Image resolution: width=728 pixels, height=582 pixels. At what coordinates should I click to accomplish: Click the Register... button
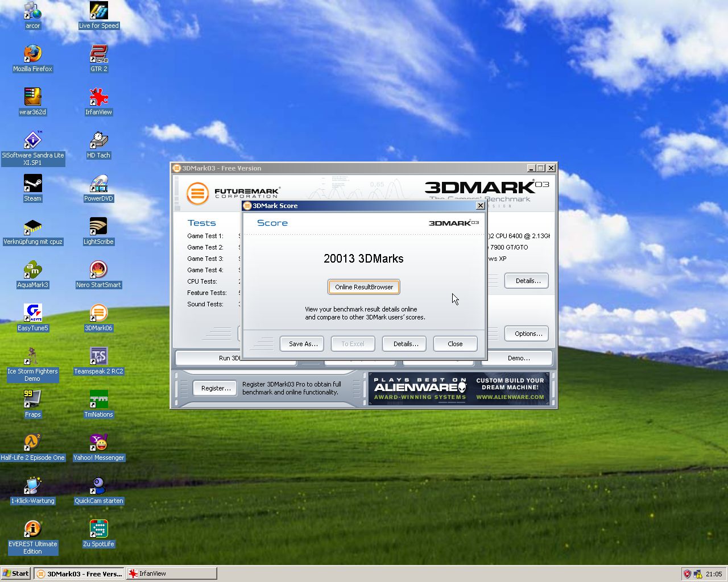pos(216,388)
